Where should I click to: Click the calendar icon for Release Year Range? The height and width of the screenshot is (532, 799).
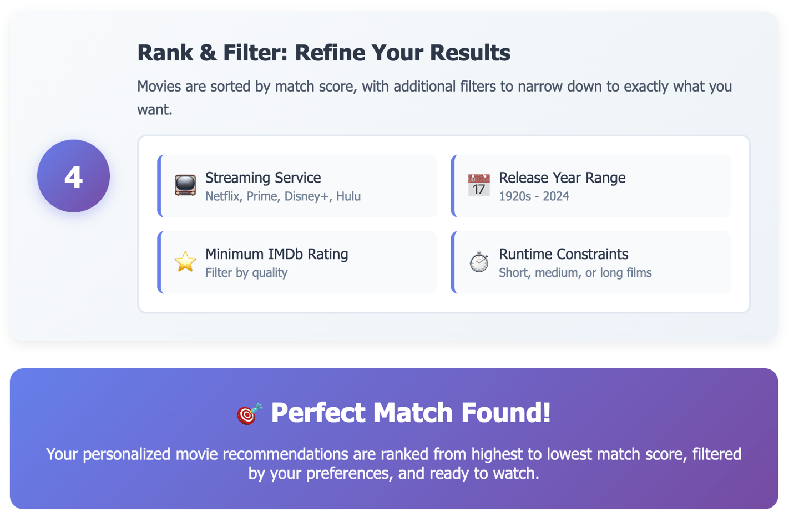click(x=478, y=185)
